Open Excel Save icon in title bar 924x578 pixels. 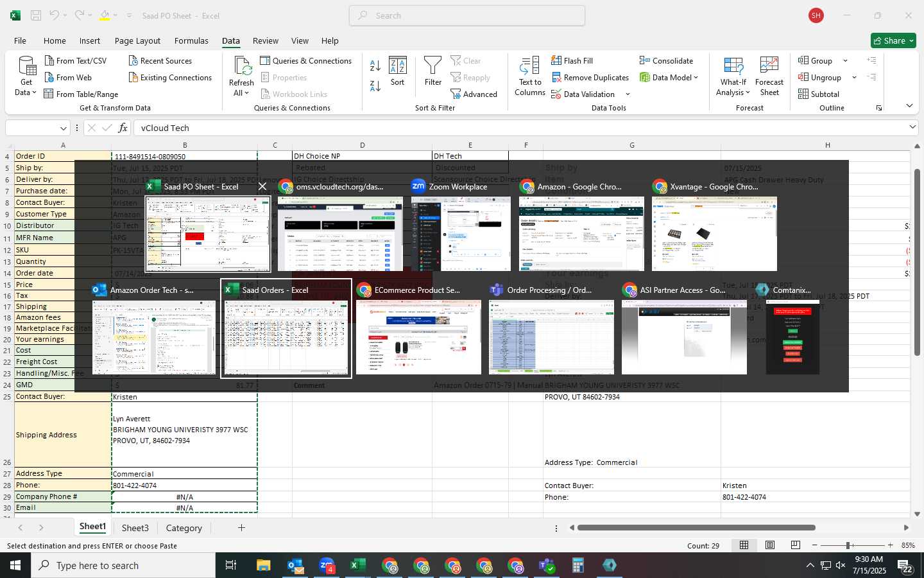[36, 15]
